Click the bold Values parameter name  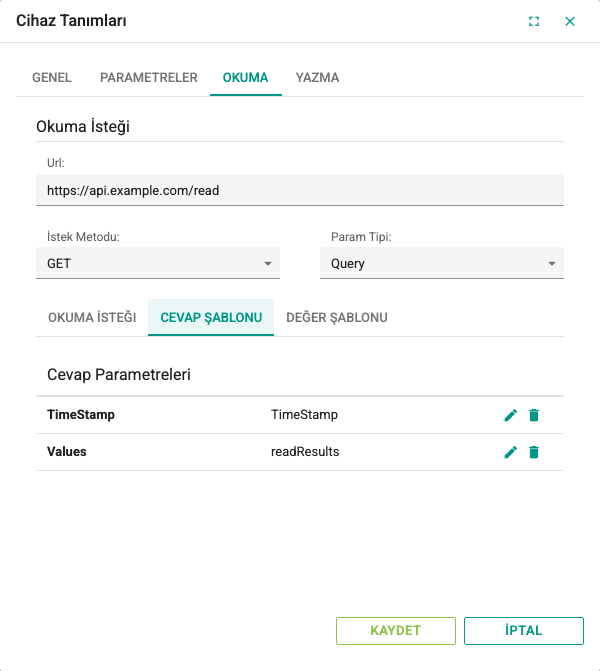[67, 451]
